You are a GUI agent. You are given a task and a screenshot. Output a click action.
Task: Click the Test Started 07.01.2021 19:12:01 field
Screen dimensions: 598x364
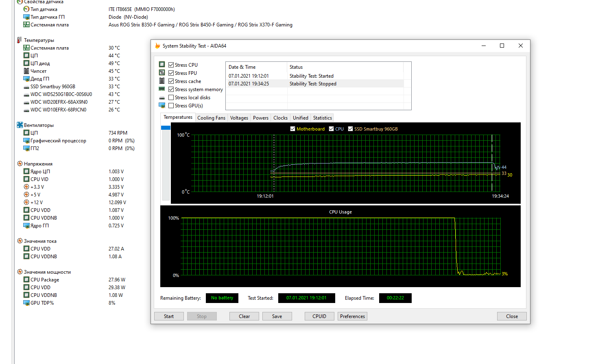click(306, 298)
